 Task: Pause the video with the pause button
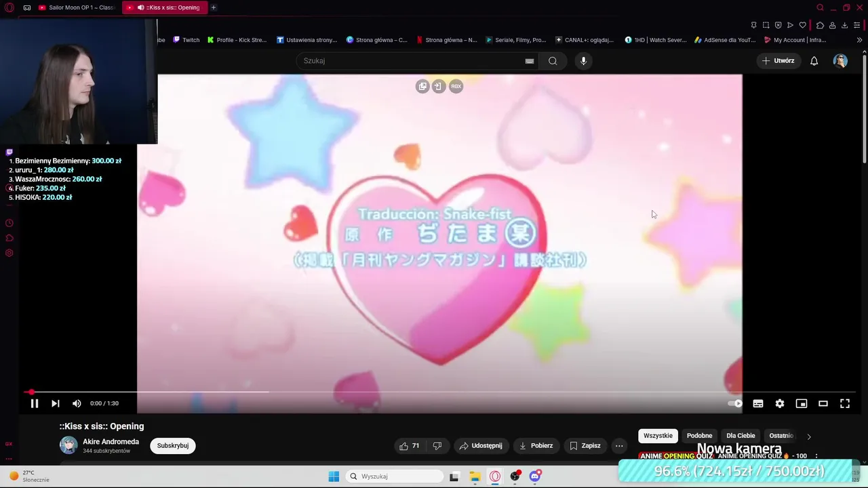click(x=35, y=403)
